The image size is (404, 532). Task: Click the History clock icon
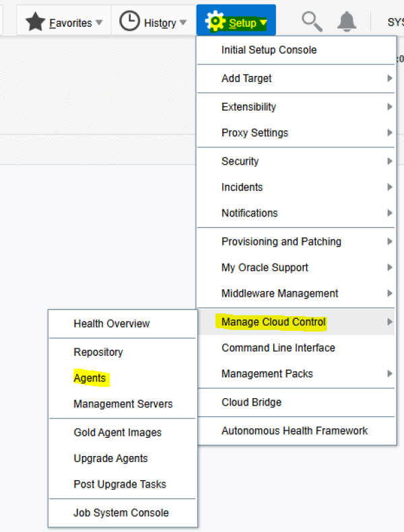pyautogui.click(x=129, y=22)
